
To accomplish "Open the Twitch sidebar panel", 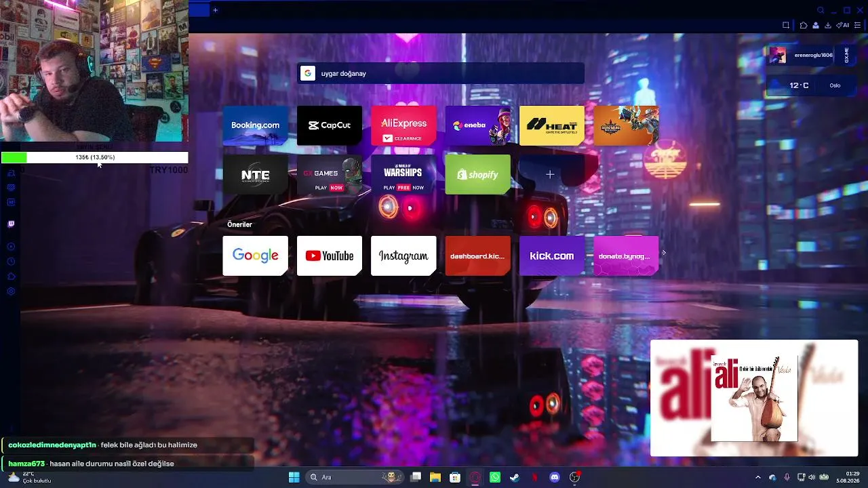I will (11, 224).
